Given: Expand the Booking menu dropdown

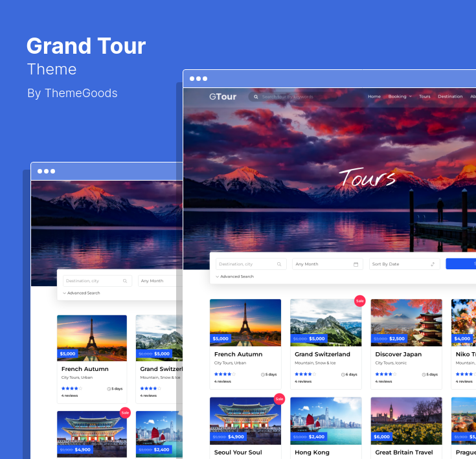Looking at the screenshot, I should point(400,96).
